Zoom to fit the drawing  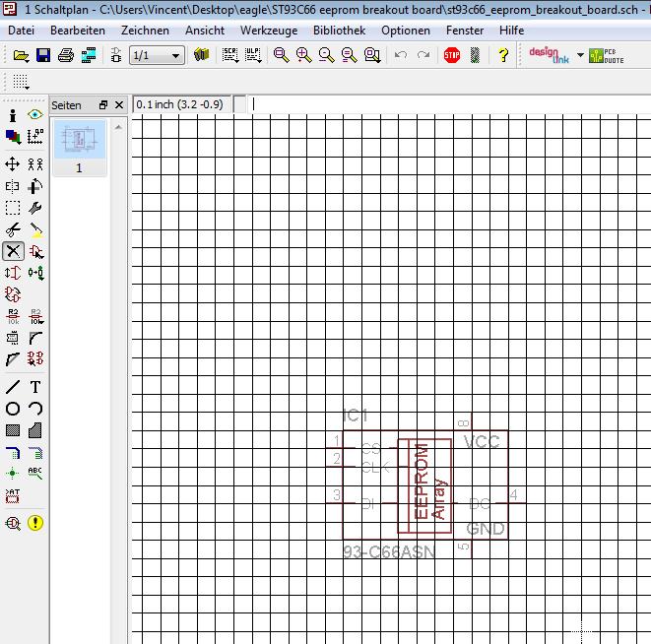click(x=281, y=55)
